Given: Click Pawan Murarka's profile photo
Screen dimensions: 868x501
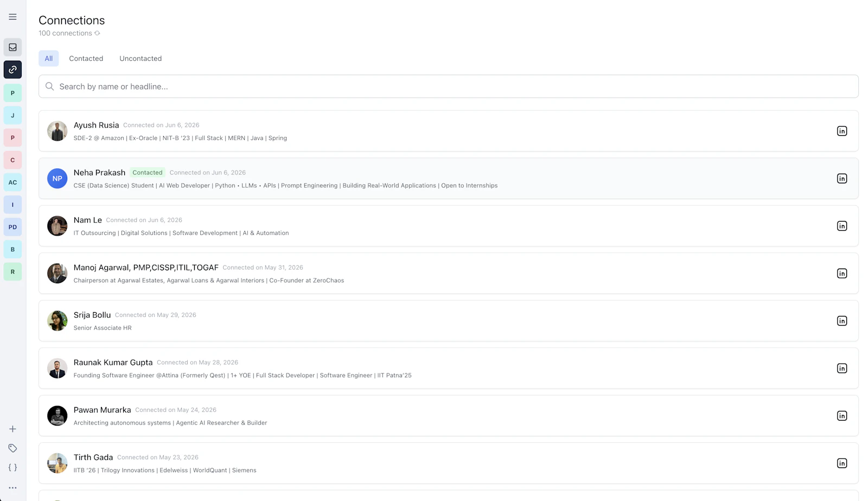Looking at the screenshot, I should (57, 416).
